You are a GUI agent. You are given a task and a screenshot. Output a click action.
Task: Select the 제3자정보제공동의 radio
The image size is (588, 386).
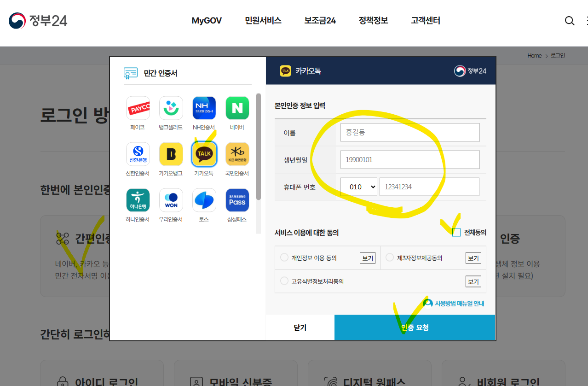[x=390, y=257]
